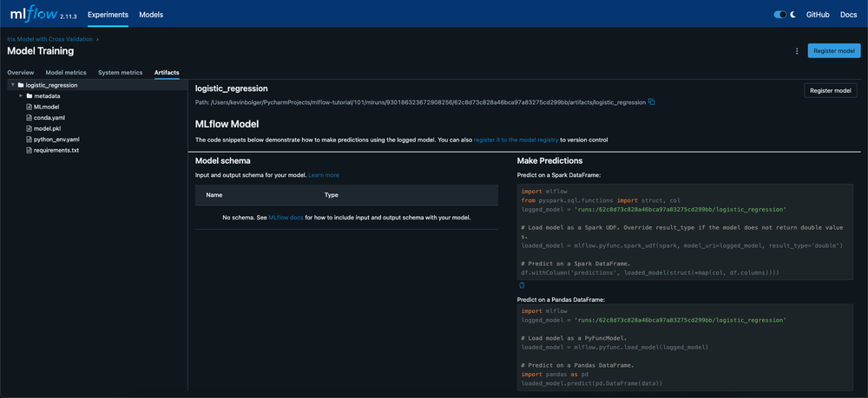Open the three-dot run options menu
Screen dimensions: 868x398
click(797, 51)
